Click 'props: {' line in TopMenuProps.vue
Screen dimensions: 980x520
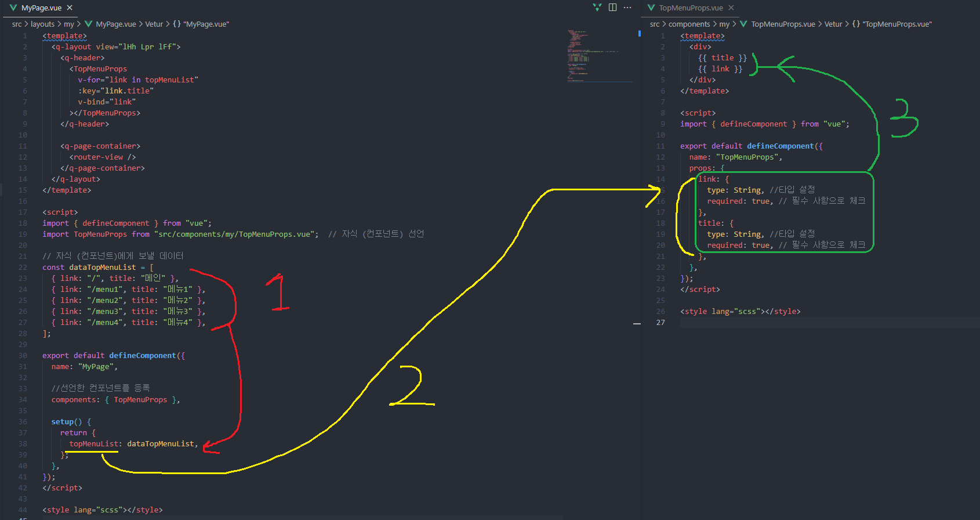tap(707, 168)
